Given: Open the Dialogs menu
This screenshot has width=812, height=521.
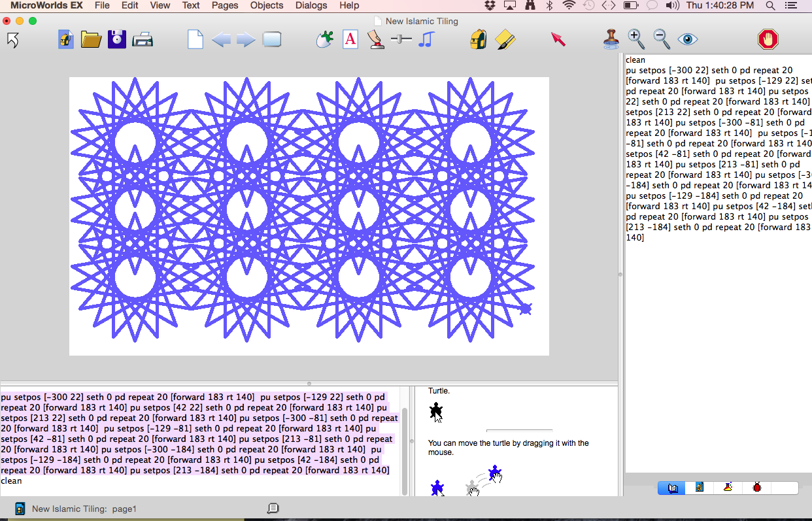Looking at the screenshot, I should pyautogui.click(x=311, y=5).
